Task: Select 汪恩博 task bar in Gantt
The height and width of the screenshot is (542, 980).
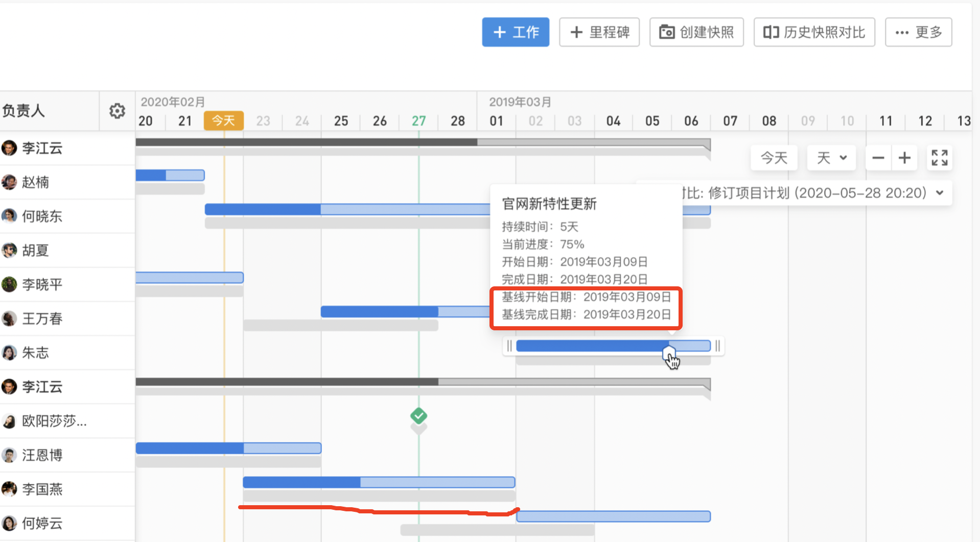Action: (228, 448)
